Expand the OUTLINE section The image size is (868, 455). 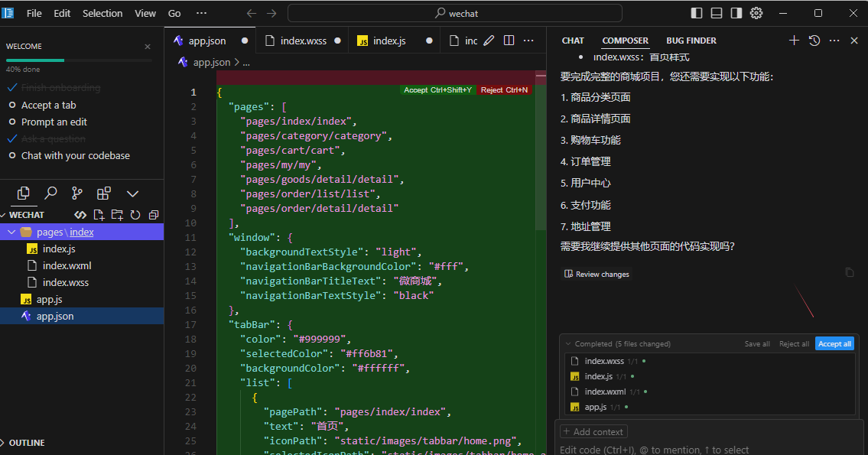pos(26,443)
